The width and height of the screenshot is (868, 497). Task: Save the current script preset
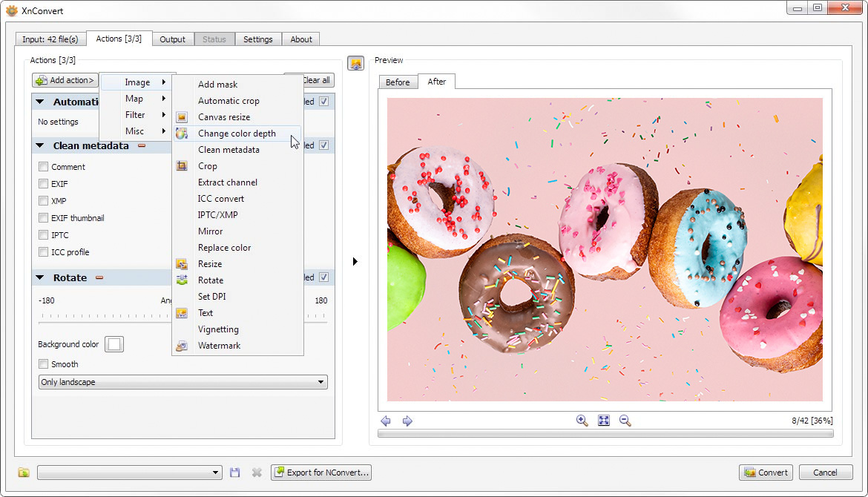click(234, 472)
